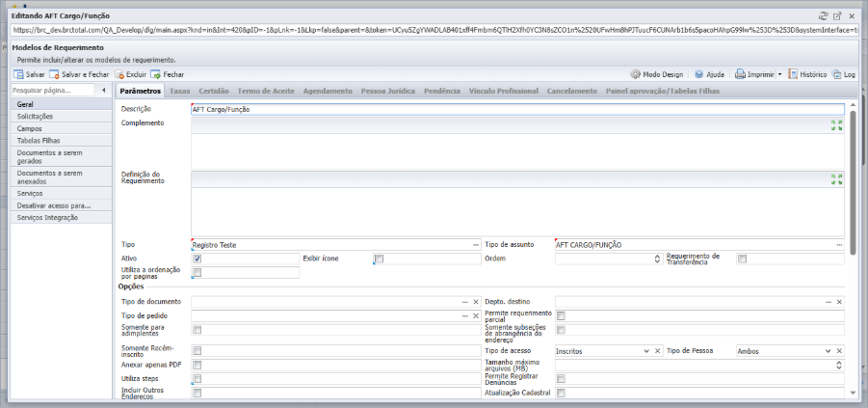Open Tabelas Filhas sidebar item
This screenshot has width=868, height=408.
(x=62, y=141)
